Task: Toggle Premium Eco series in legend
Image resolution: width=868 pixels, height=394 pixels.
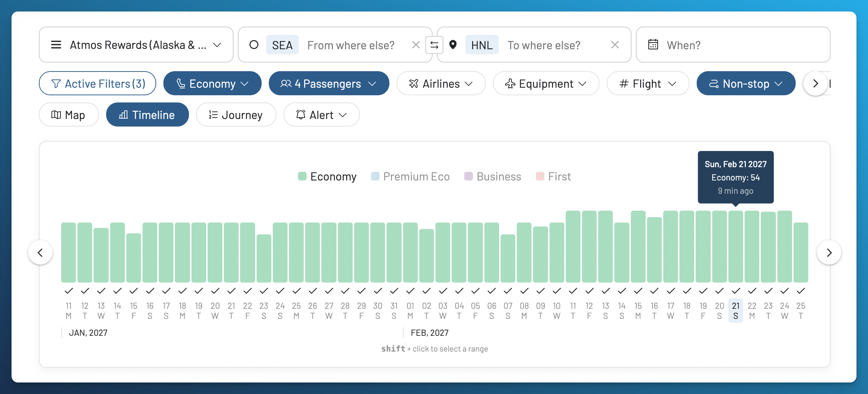Action: click(410, 177)
